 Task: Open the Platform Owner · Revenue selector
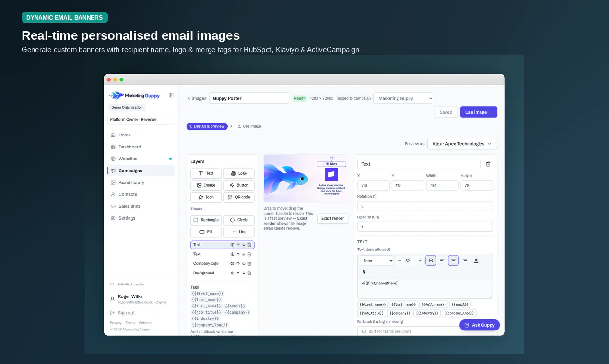[x=141, y=119]
